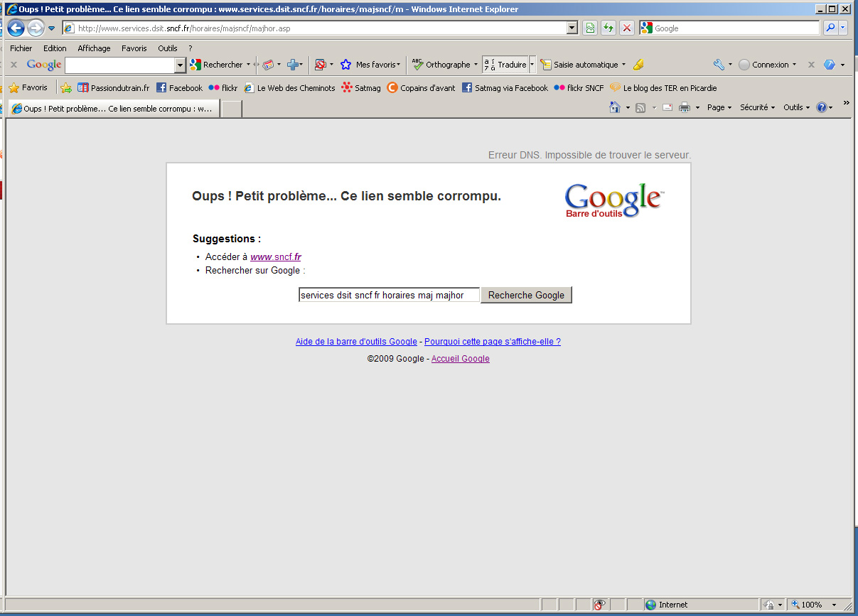Toggle the Traduire translate button
This screenshot has width=858, height=616.
(x=505, y=65)
